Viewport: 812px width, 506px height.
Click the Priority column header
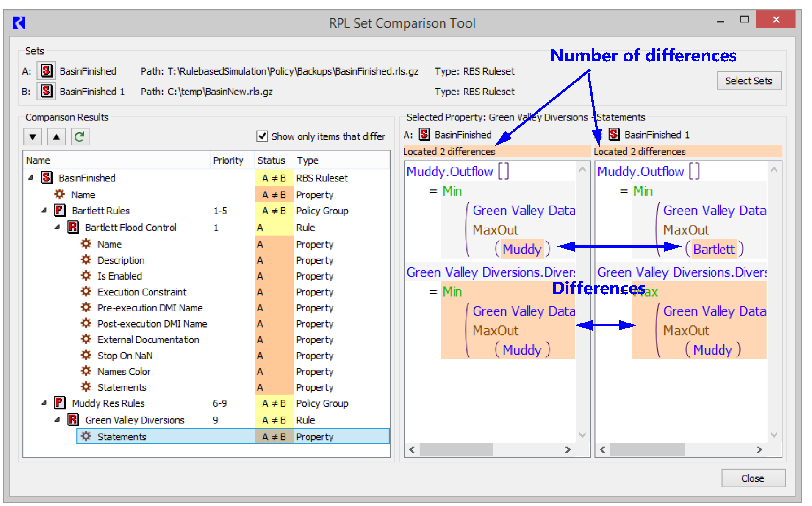click(x=228, y=161)
